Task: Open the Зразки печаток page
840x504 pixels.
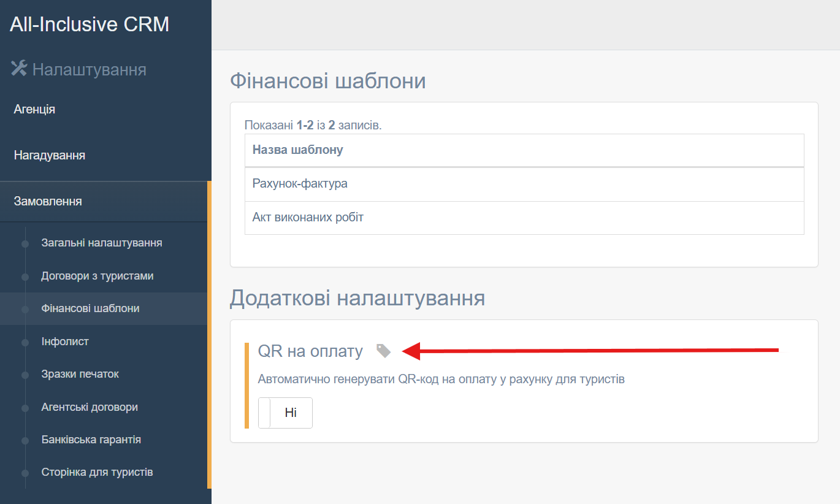Action: pyautogui.click(x=80, y=374)
